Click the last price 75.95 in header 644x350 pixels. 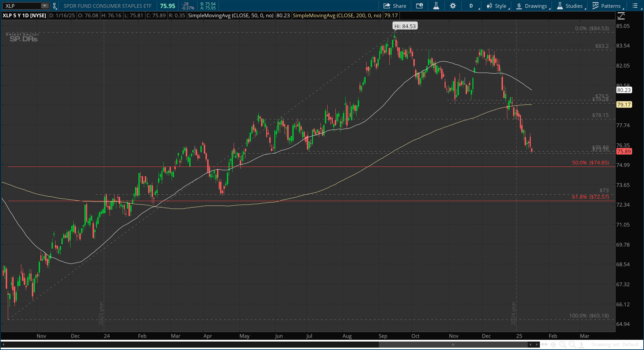[168, 6]
